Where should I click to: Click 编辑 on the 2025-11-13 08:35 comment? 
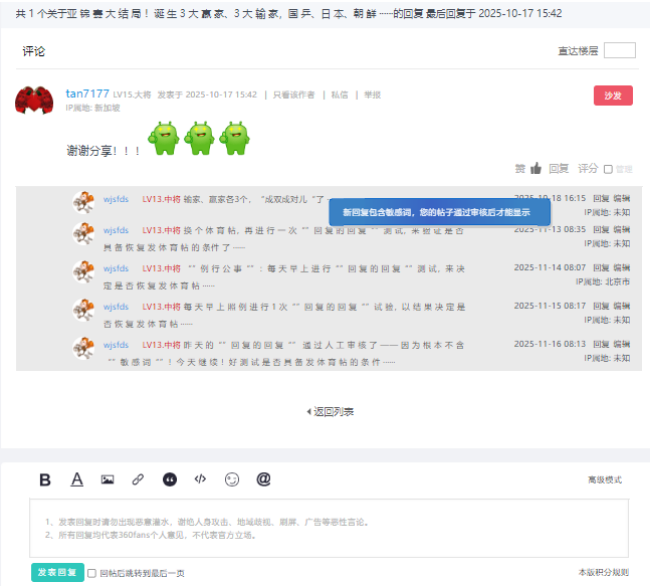tap(622, 229)
